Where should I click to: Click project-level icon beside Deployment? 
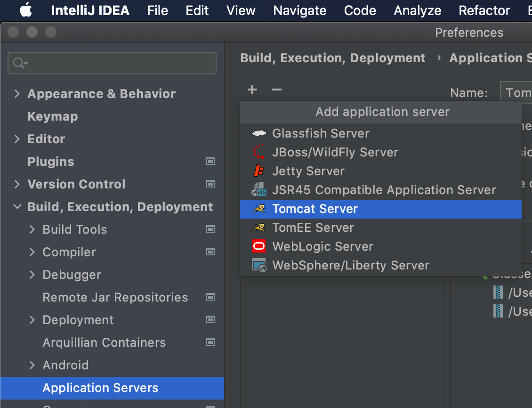[x=210, y=320]
